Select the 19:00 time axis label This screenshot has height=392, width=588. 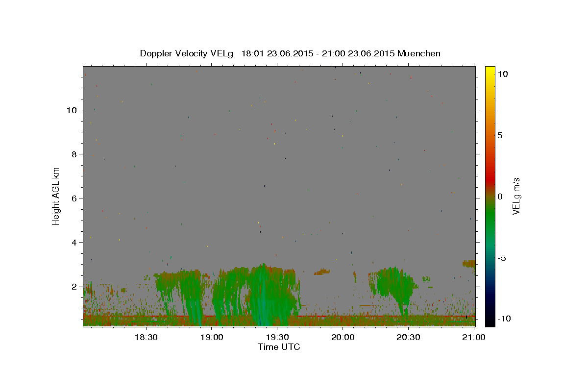coord(212,337)
